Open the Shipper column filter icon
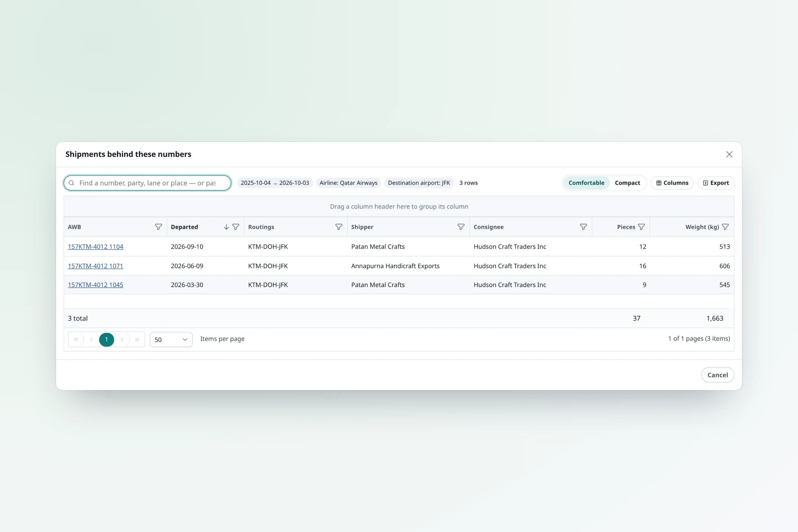Screen dimensions: 798x532 (x=461, y=227)
